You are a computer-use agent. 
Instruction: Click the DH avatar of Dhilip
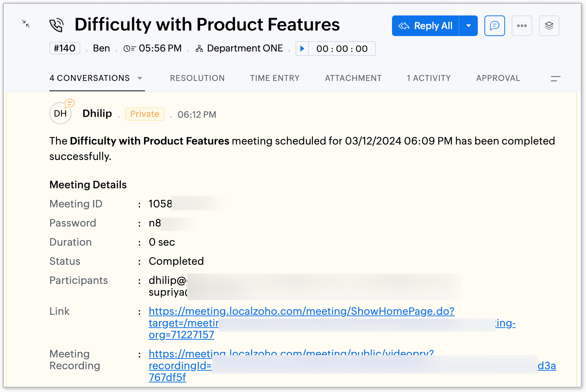pyautogui.click(x=60, y=114)
